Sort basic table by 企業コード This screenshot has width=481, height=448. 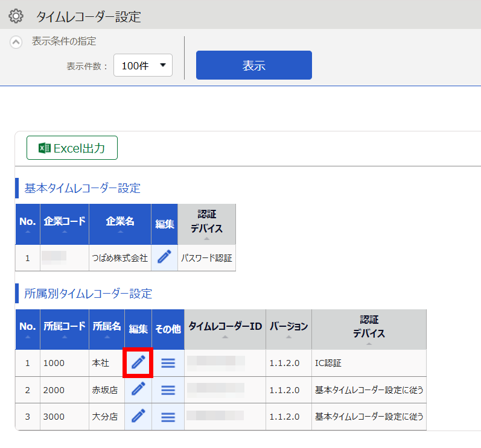pyautogui.click(x=65, y=224)
